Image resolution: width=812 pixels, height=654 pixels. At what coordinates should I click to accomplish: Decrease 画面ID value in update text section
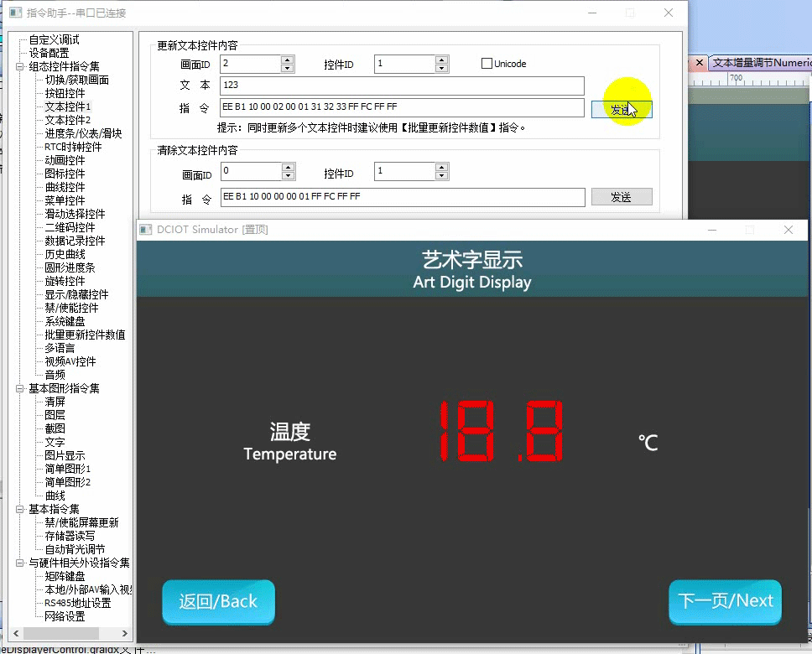288,69
